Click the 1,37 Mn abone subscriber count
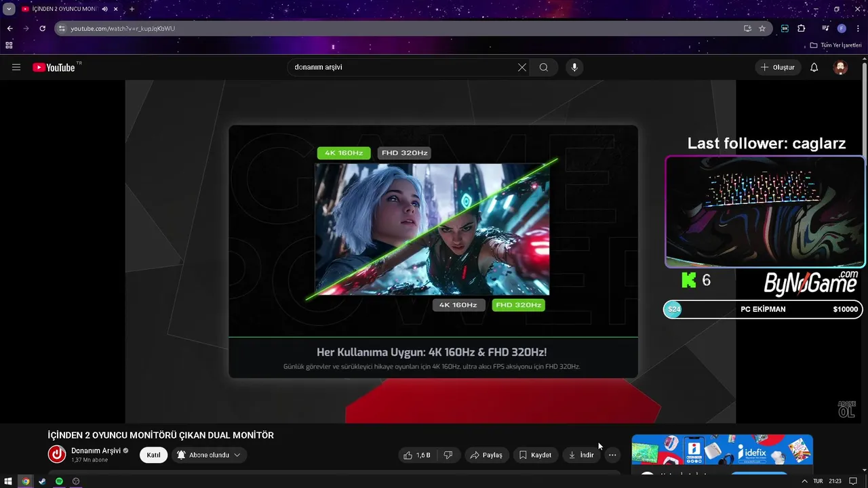 [x=90, y=460]
